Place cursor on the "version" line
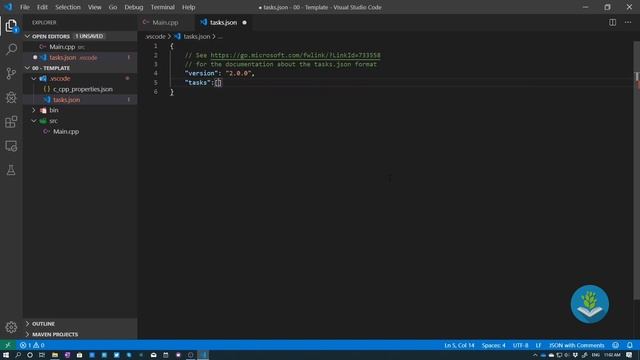Viewport: 640px width, 360px height. [219, 73]
